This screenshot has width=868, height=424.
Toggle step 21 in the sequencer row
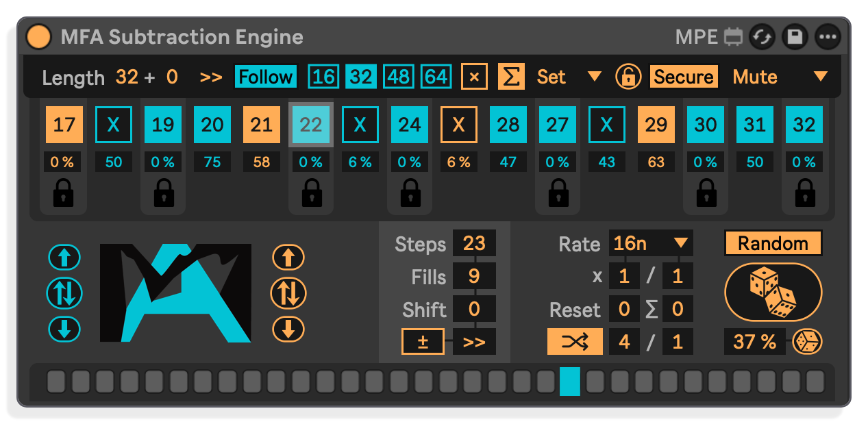[x=262, y=125]
